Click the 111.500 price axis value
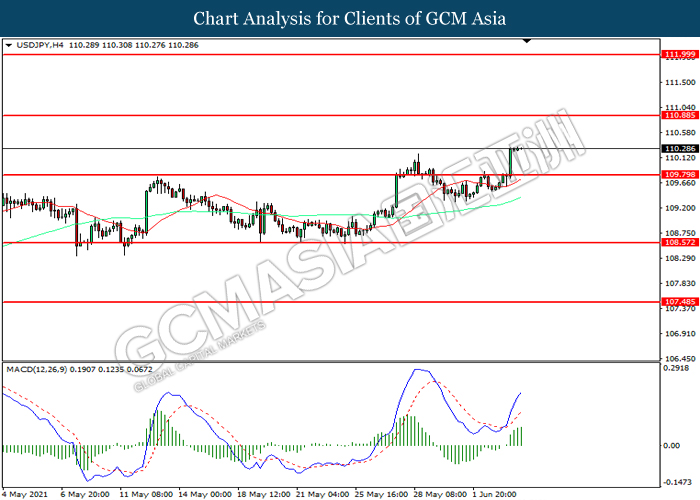 [x=680, y=82]
